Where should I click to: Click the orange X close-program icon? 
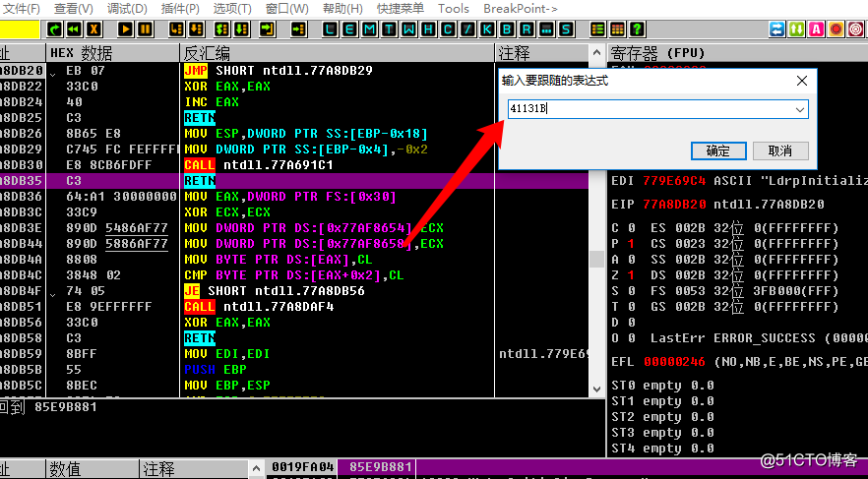94,30
